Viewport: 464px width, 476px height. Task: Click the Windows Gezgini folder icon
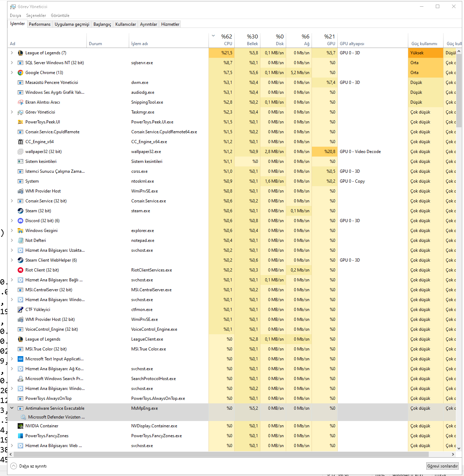[20, 231]
